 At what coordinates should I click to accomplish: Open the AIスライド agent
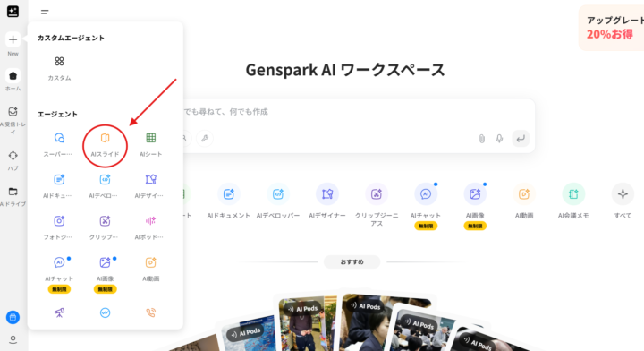click(106, 145)
